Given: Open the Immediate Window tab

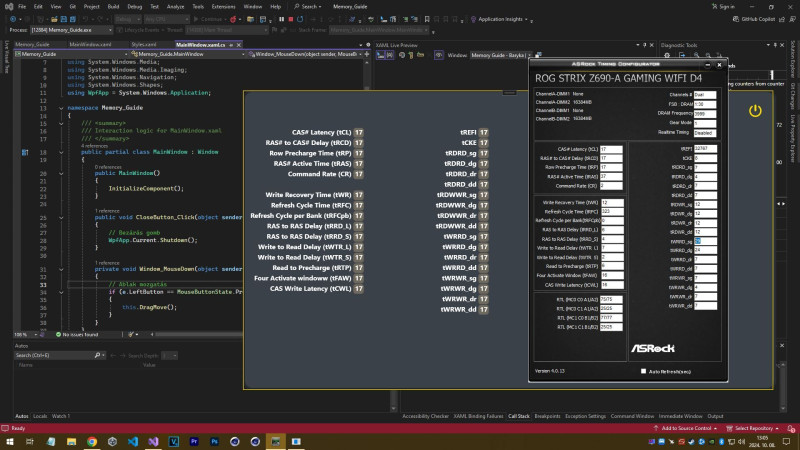Looking at the screenshot, I should [x=680, y=416].
